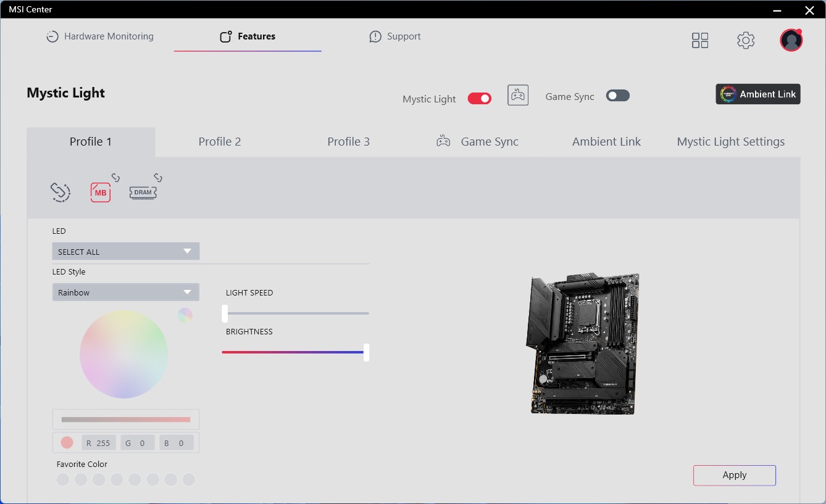Go to the Hardware Monitoring section
Image resolution: width=826 pixels, height=504 pixels.
(x=100, y=36)
